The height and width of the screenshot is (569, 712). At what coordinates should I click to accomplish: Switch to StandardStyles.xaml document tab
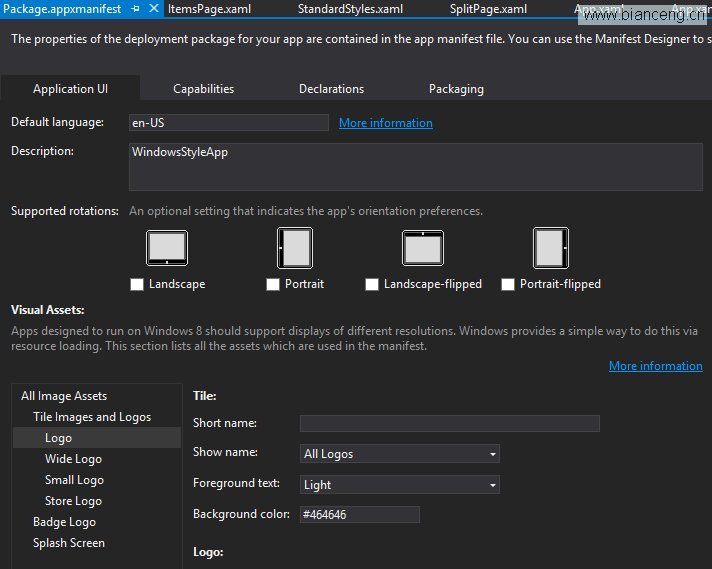coord(350,9)
